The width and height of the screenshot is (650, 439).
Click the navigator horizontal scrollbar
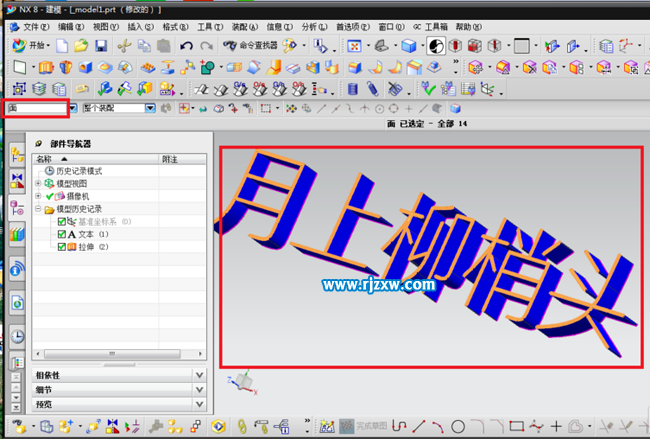112,354
